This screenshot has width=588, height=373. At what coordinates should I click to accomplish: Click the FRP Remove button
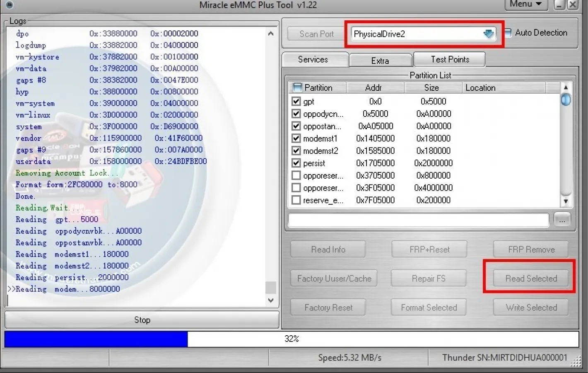531,249
